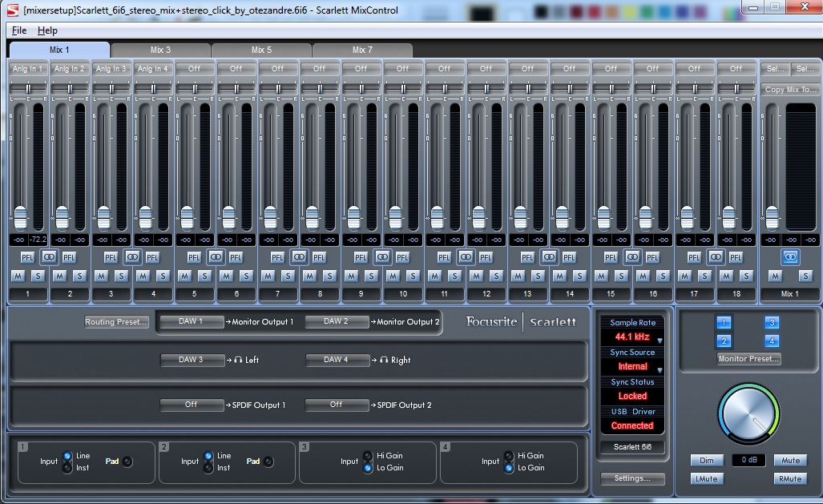Image resolution: width=823 pixels, height=504 pixels.
Task: Solo the Mix 1 master channel
Action: (x=805, y=276)
